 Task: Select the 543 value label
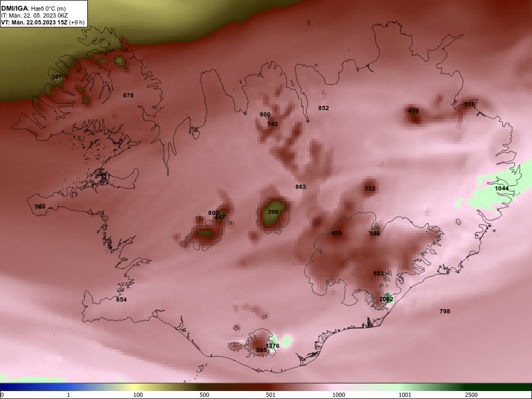[272, 124]
